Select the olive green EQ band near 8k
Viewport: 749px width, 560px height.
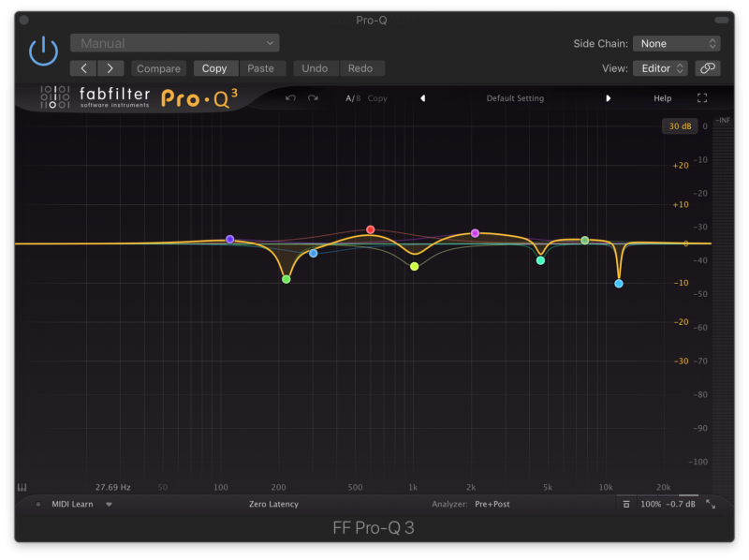pos(584,241)
